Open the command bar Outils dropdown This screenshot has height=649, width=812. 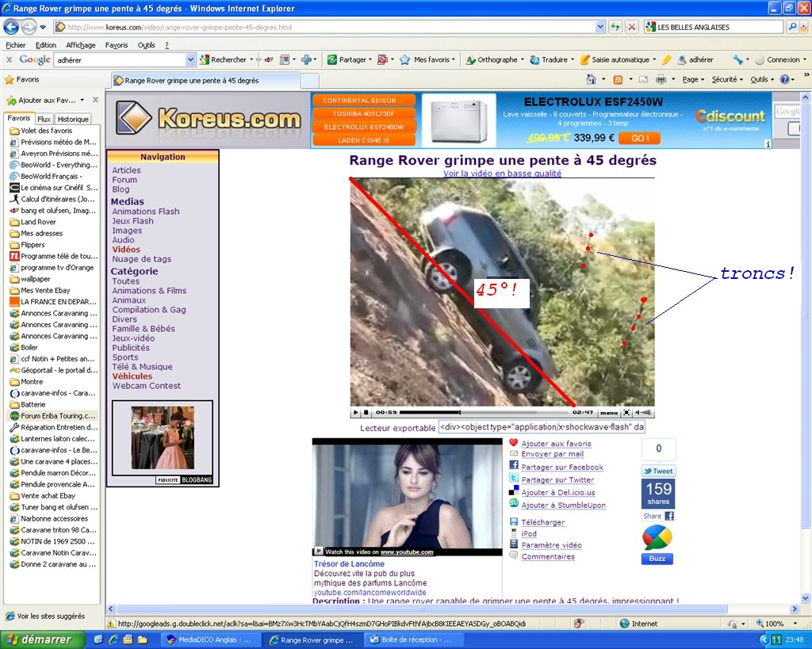tap(762, 79)
